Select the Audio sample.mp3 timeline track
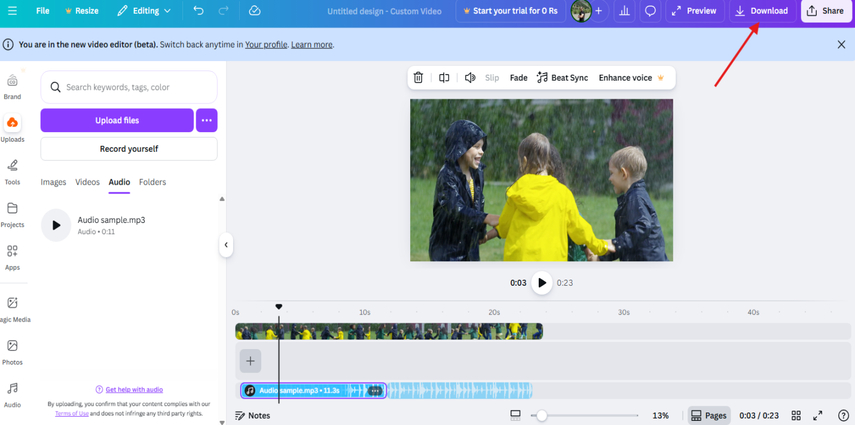The image size is (855, 425). (x=314, y=391)
